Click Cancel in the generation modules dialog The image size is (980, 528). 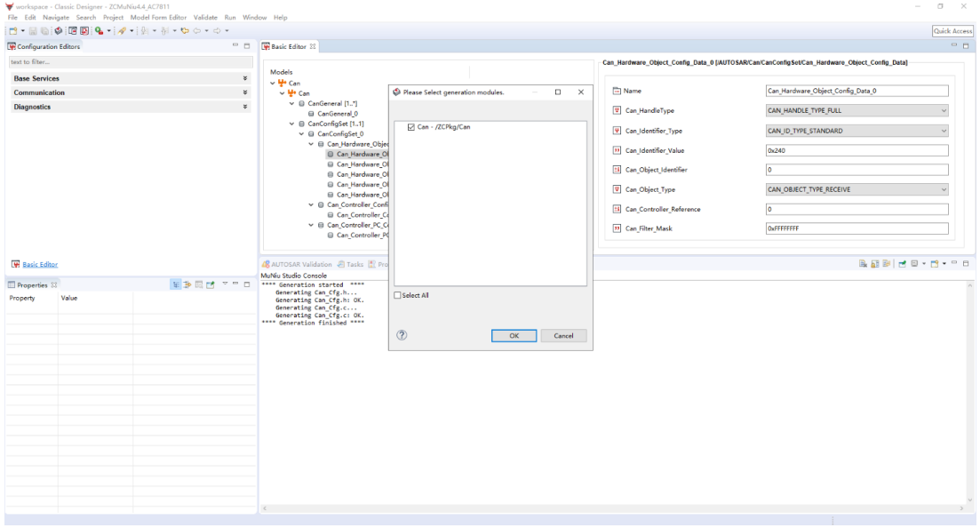coord(563,336)
